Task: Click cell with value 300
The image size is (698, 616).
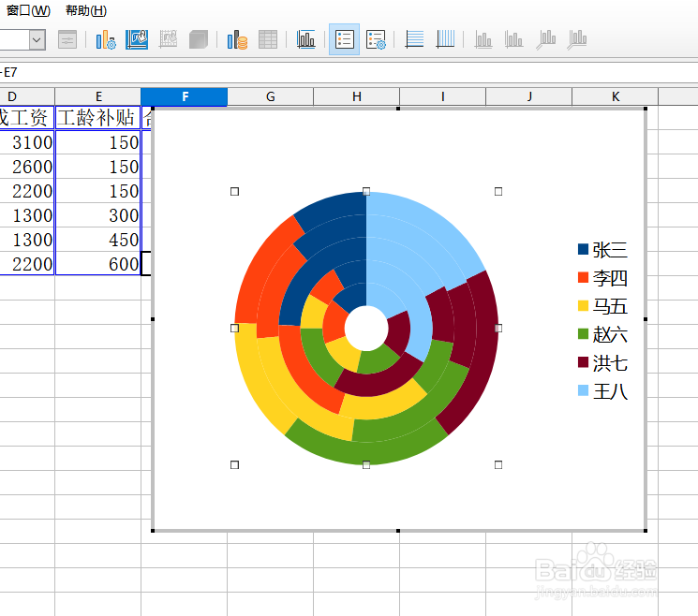Action: pos(98,215)
